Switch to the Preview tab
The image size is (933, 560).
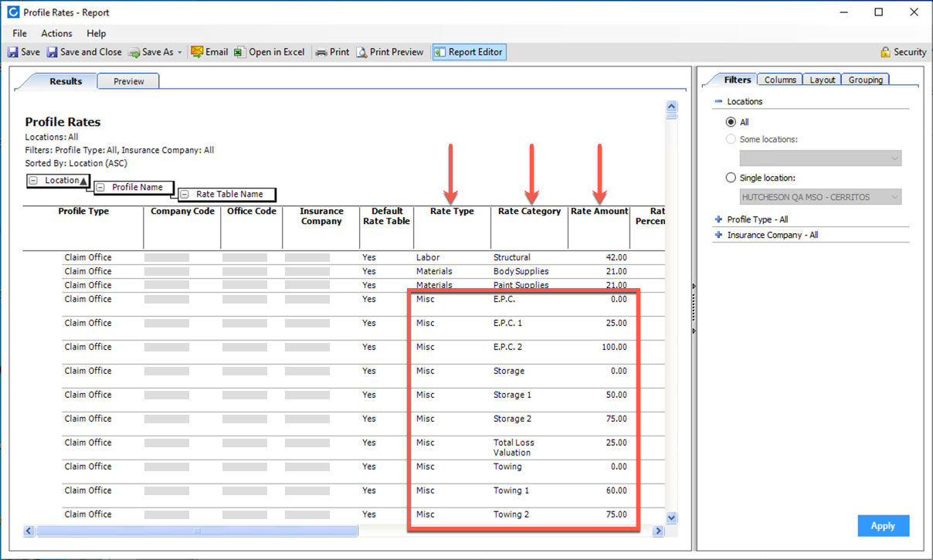129,81
